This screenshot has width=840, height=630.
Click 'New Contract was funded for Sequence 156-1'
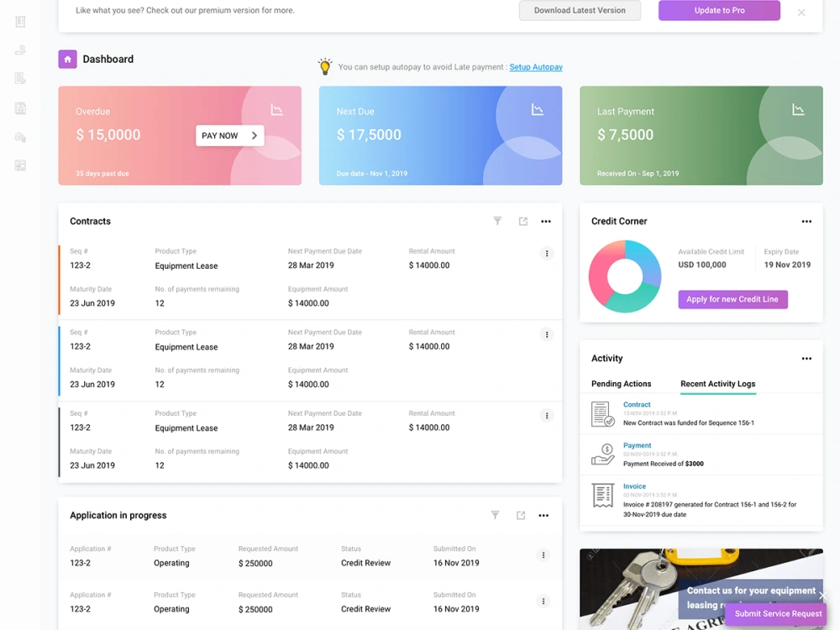[x=689, y=423]
